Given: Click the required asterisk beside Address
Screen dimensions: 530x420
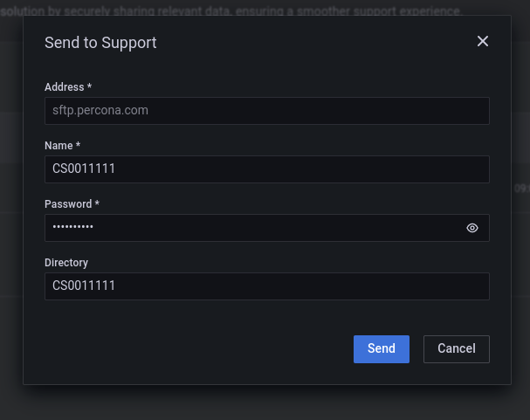Looking at the screenshot, I should [x=89, y=87].
